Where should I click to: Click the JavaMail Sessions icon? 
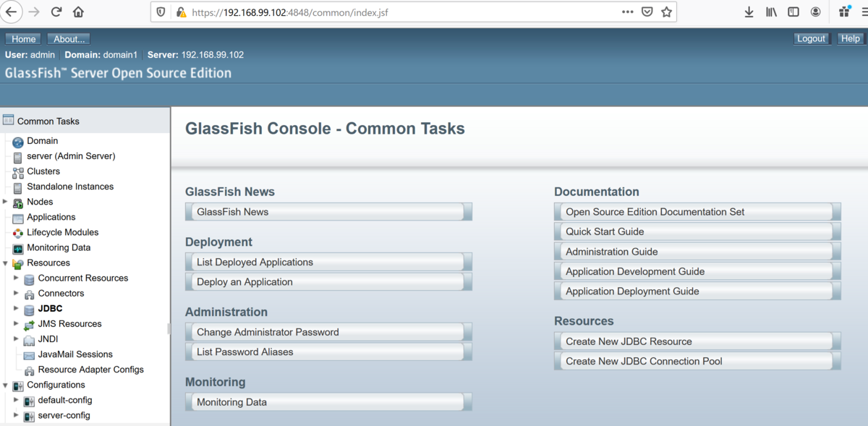[29, 354]
